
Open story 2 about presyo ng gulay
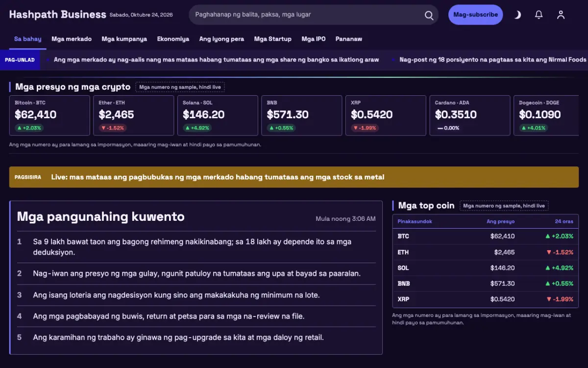[x=196, y=273]
